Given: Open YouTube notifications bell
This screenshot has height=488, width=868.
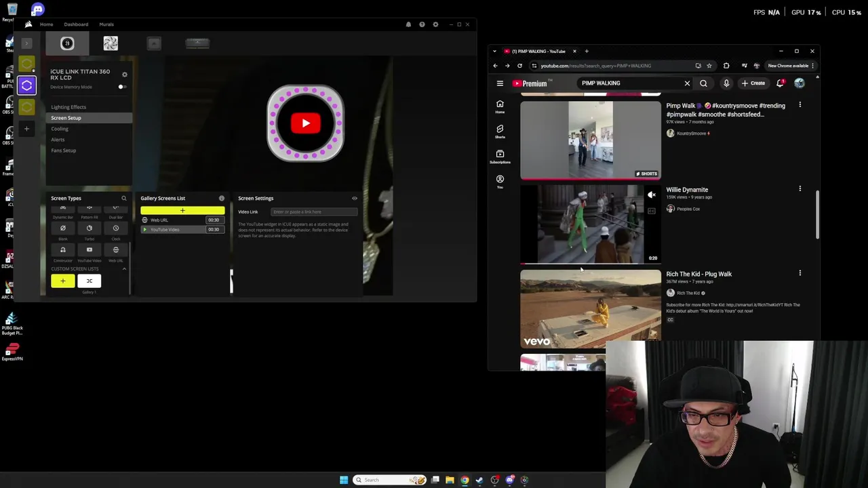Looking at the screenshot, I should pos(780,83).
